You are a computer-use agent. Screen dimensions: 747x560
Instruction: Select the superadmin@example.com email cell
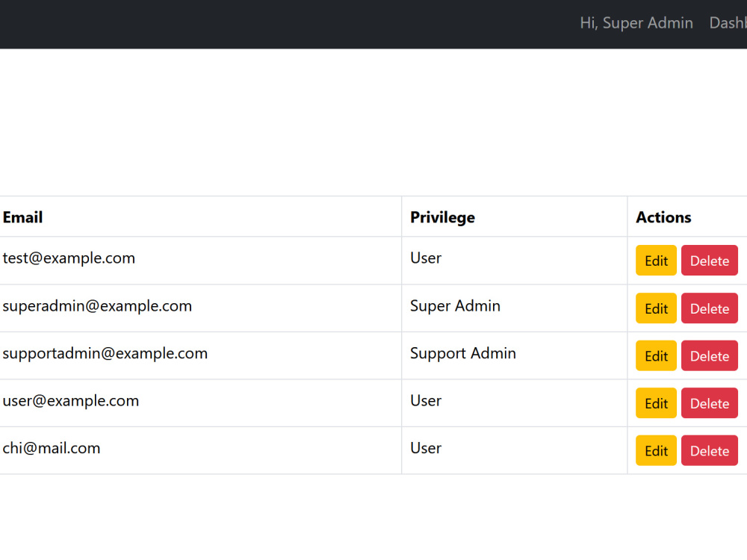(x=200, y=308)
